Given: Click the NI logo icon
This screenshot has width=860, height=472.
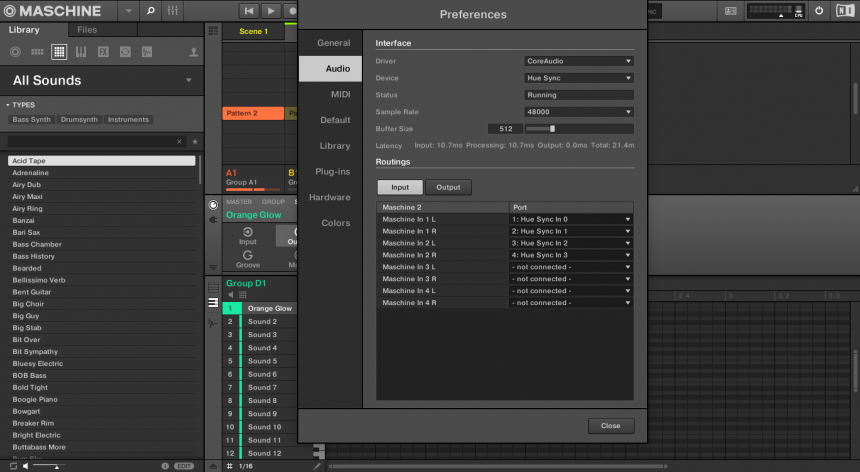Looking at the screenshot, I should pyautogui.click(x=845, y=11).
